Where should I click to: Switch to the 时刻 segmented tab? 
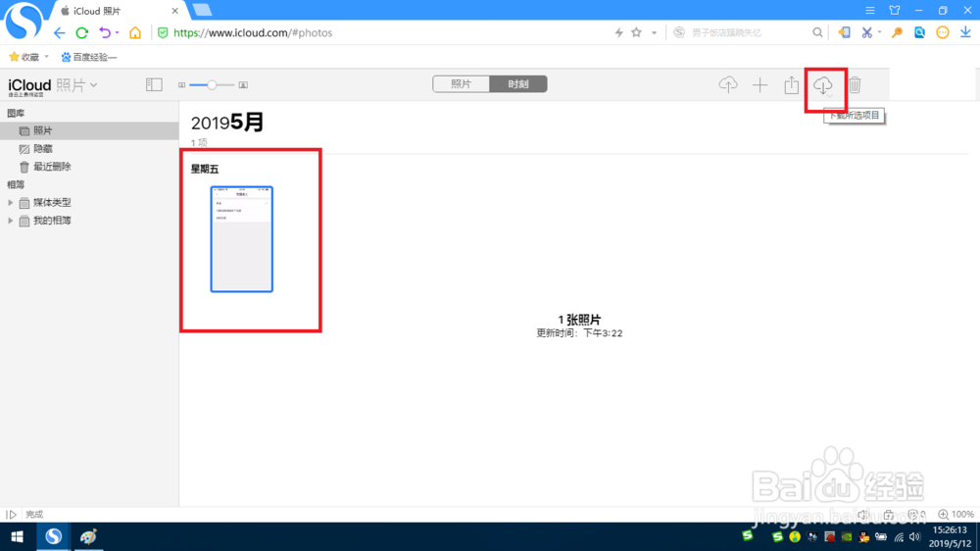point(518,84)
